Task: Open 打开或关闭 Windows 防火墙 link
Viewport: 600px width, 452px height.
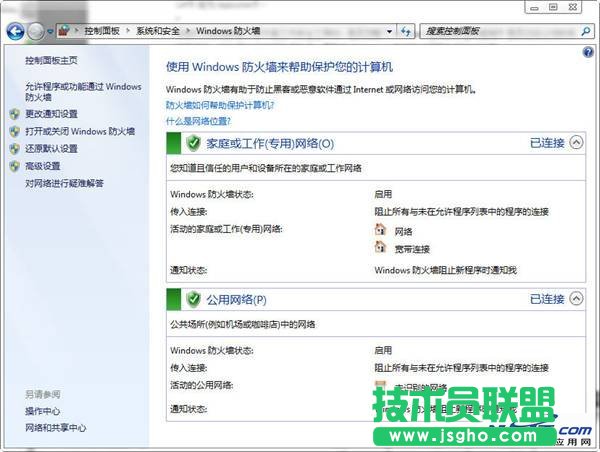Action: (x=80, y=131)
